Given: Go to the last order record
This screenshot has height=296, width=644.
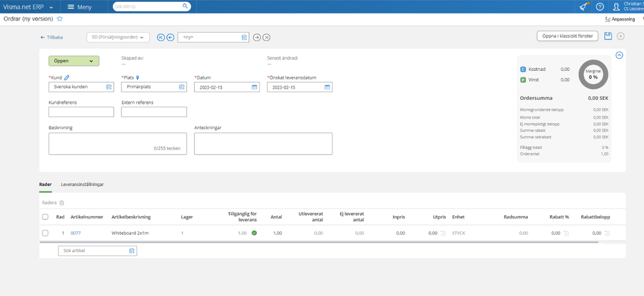Looking at the screenshot, I should click(267, 37).
